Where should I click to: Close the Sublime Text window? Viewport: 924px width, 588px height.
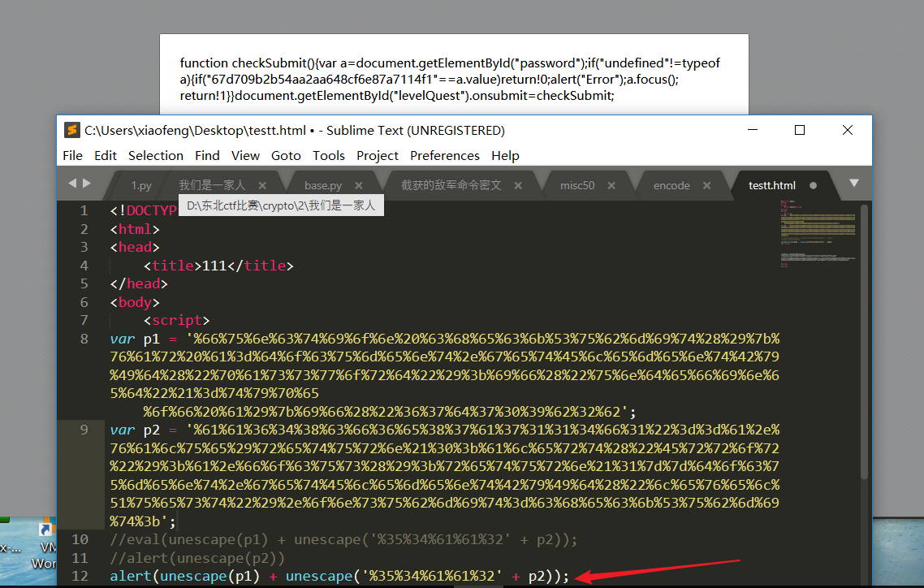coord(848,130)
